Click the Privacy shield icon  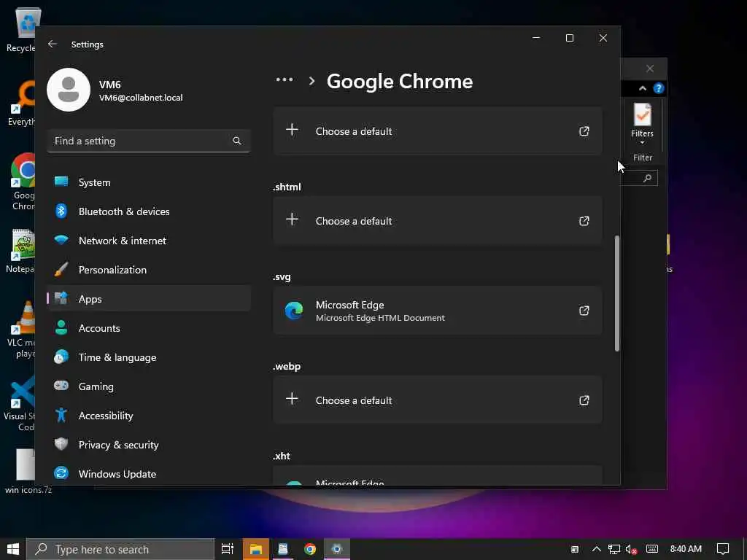click(x=61, y=444)
